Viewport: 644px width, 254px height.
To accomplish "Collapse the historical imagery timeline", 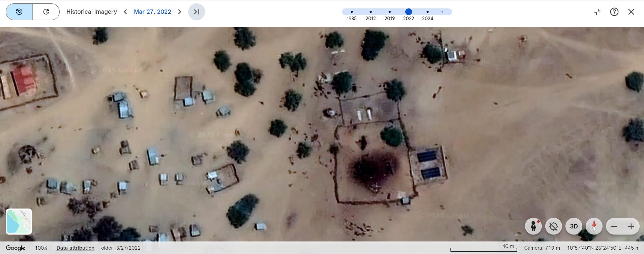I will coord(597,12).
